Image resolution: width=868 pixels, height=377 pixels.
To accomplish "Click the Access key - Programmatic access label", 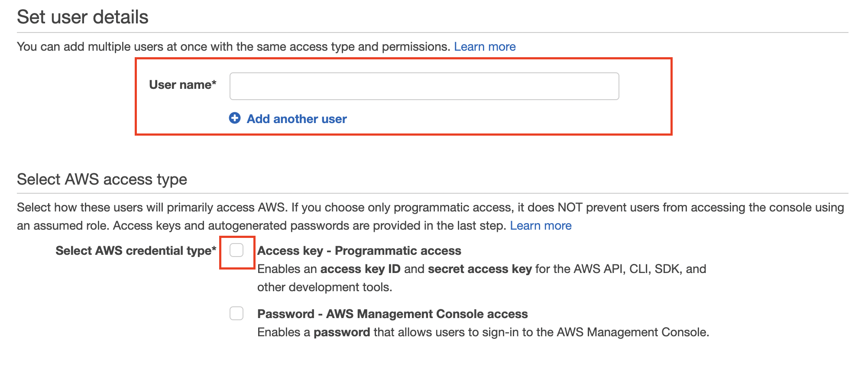I will coord(359,250).
